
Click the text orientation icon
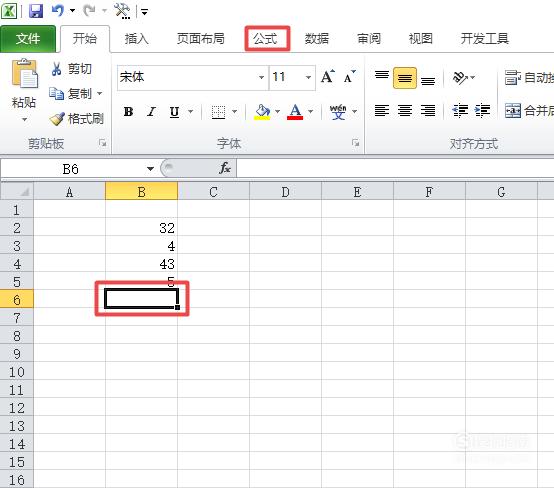461,77
